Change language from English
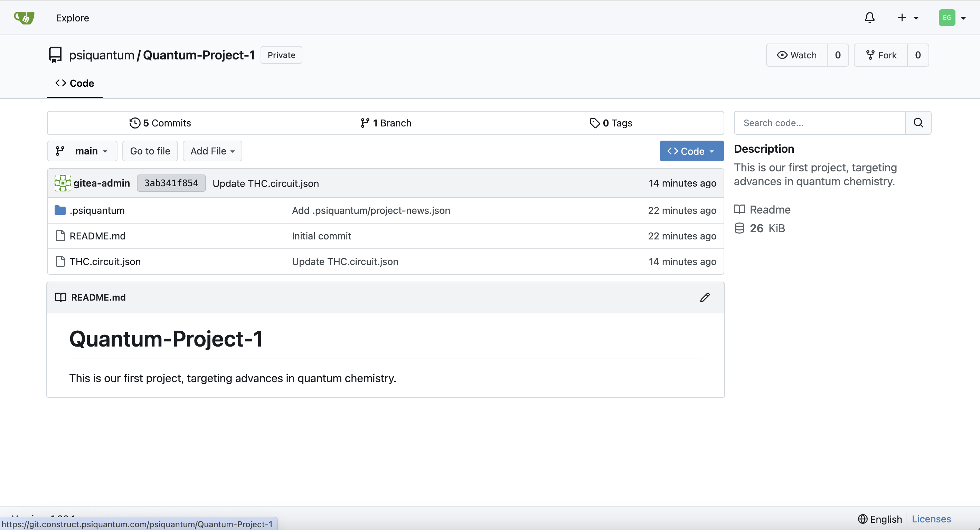This screenshot has width=980, height=530. [x=879, y=519]
